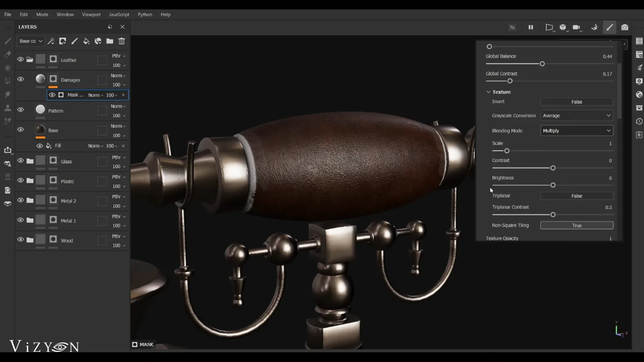Open the Mode menu

tap(42, 14)
